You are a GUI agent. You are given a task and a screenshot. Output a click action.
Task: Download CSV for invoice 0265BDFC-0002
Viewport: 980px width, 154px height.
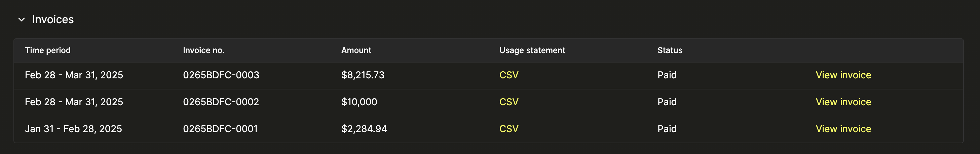508,102
